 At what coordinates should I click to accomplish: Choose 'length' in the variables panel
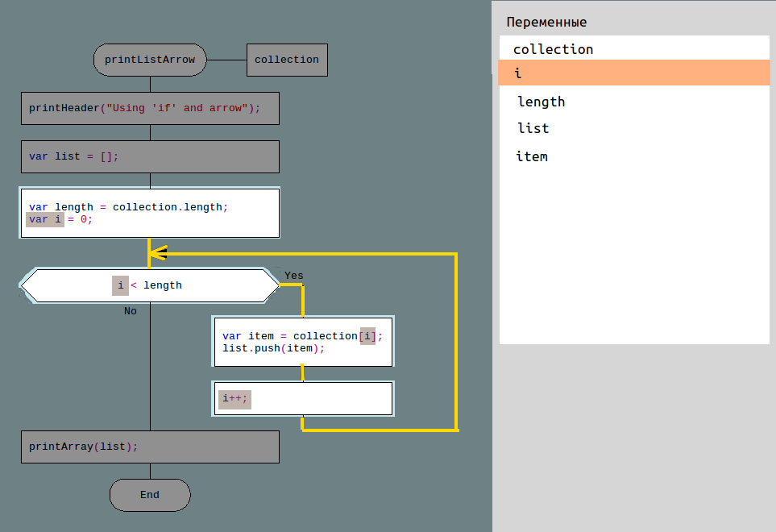[x=541, y=102]
